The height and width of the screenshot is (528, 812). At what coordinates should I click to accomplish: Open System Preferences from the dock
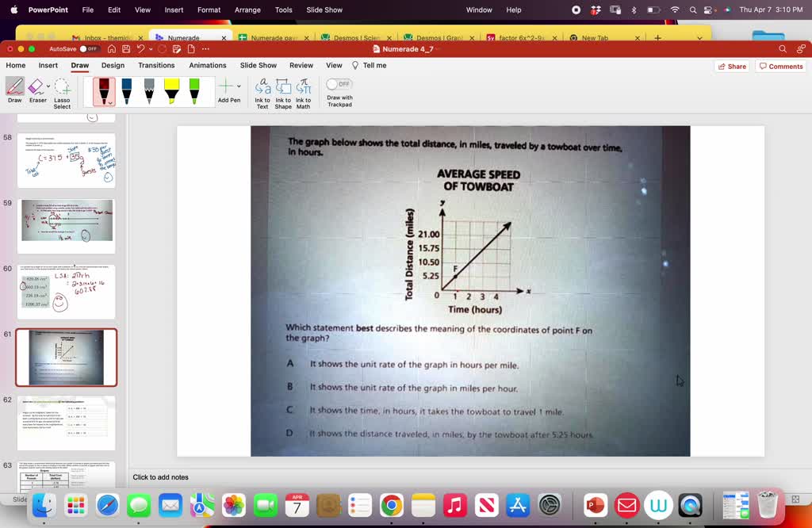(x=550, y=505)
